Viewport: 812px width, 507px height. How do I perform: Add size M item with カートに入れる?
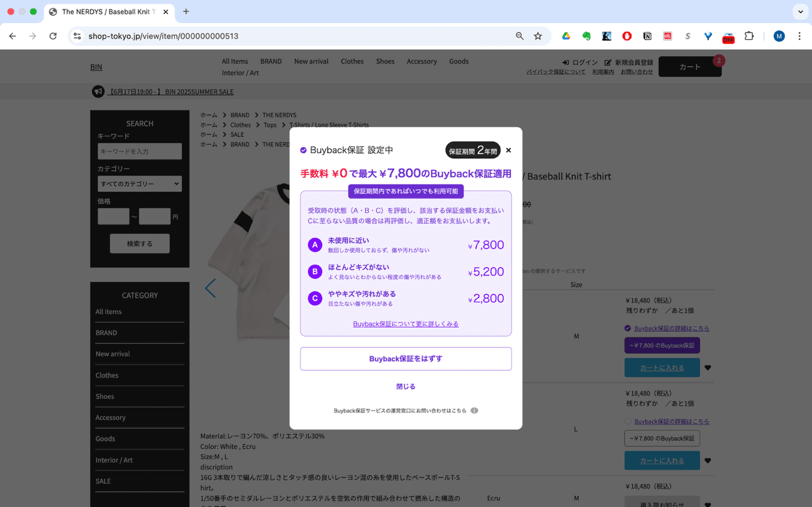coord(662,368)
